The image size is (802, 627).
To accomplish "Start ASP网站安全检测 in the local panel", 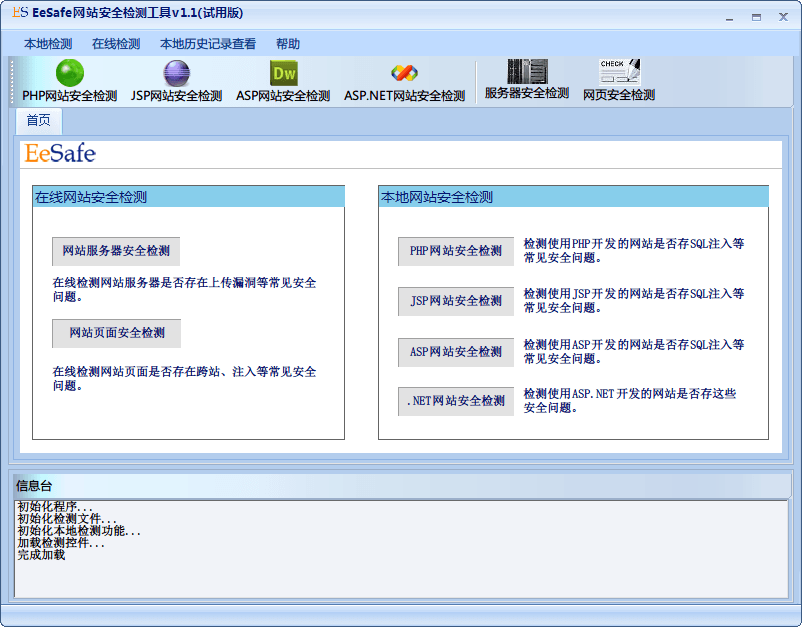I will point(456,352).
